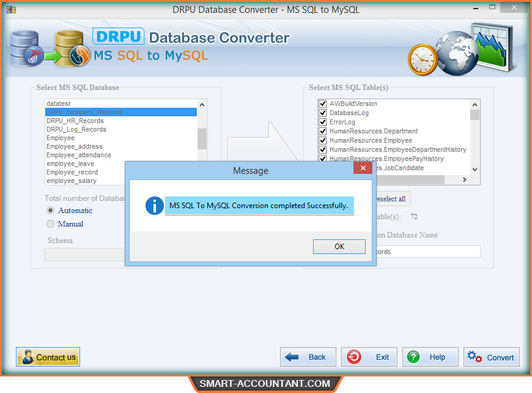Click the success message text in the dialog
The image size is (532, 393).
coord(259,206)
